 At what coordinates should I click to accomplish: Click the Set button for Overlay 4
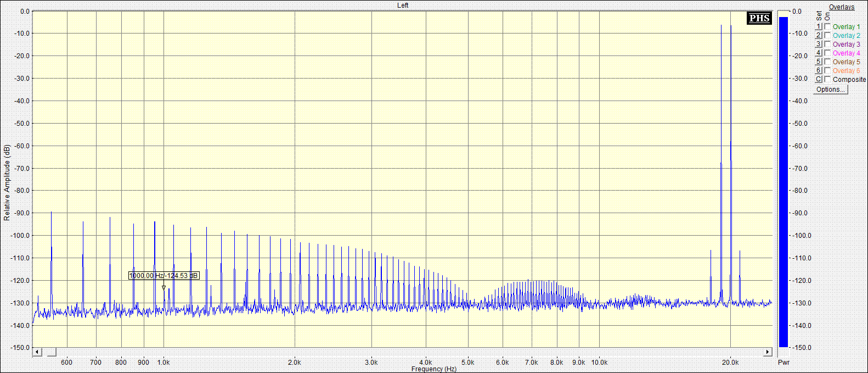click(x=819, y=53)
